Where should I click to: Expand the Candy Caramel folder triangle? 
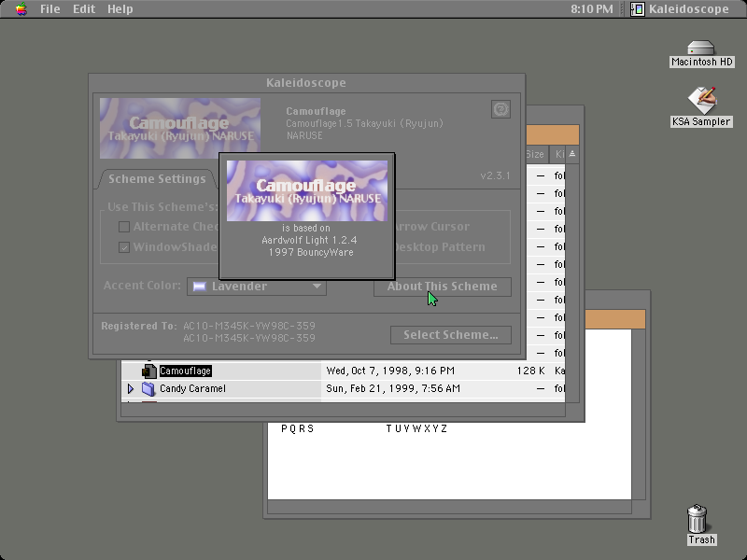click(x=131, y=389)
